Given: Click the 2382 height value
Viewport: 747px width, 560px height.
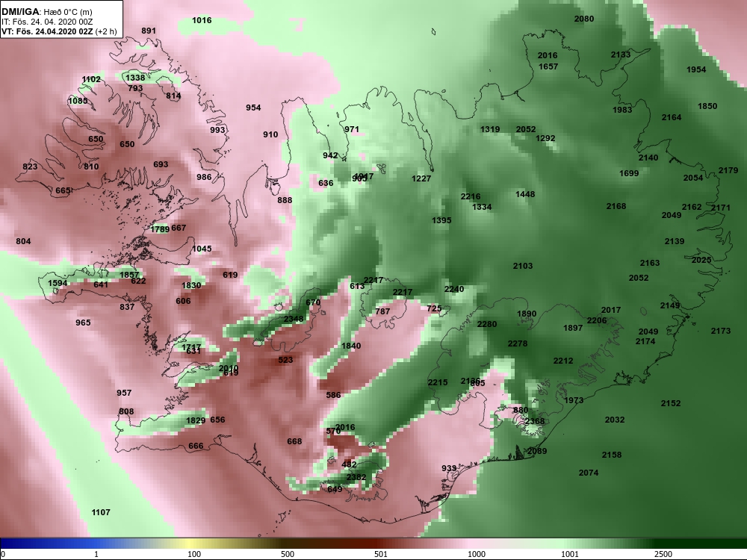Looking at the screenshot, I should [x=356, y=477].
